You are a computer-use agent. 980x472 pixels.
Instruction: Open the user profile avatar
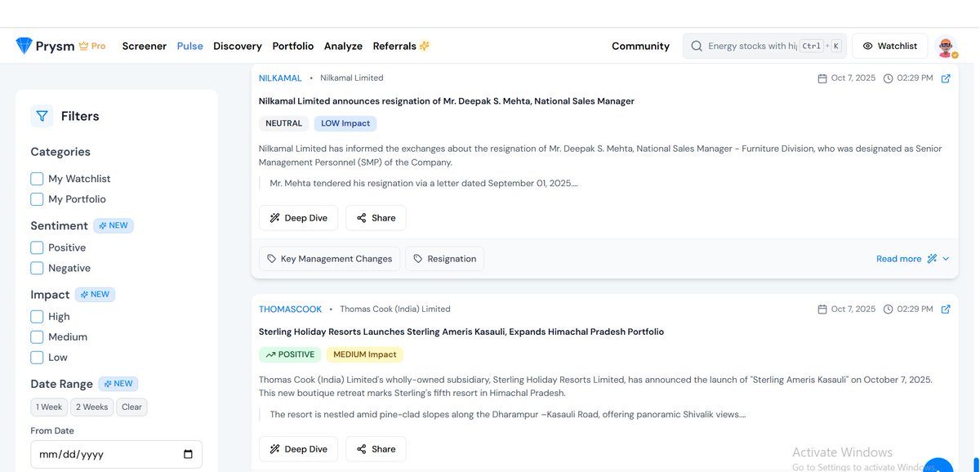(947, 47)
